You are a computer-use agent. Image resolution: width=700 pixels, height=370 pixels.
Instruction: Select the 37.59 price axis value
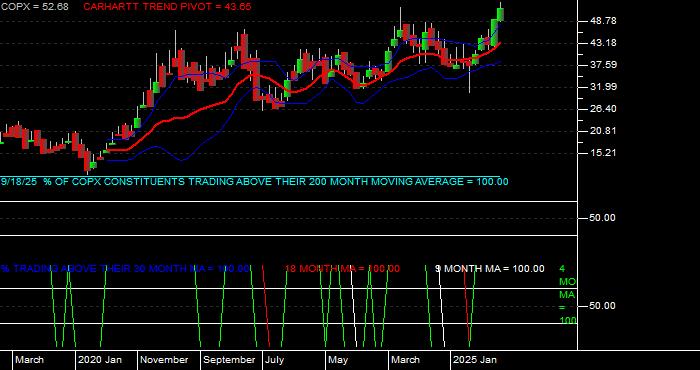[603, 65]
